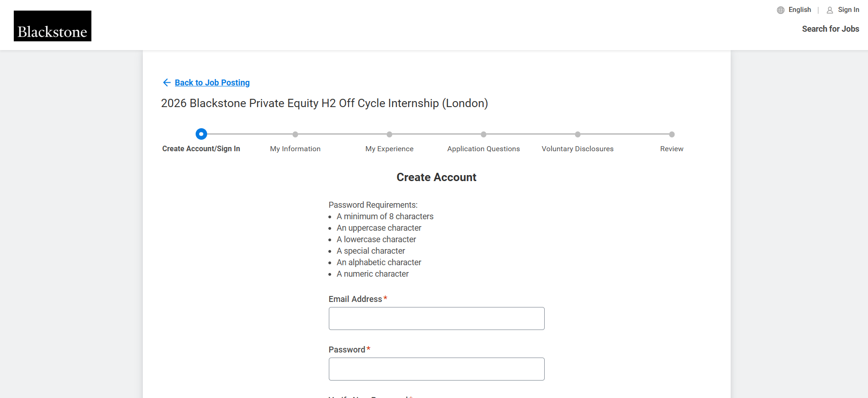The image size is (868, 398).
Task: Click the My Information step label
Action: tap(295, 149)
